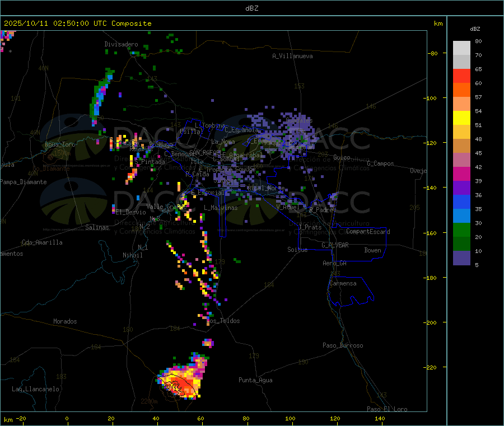The image size is (504, 426).
Task: Click the blue-green echo band below Divisadero
Action: tap(101, 96)
